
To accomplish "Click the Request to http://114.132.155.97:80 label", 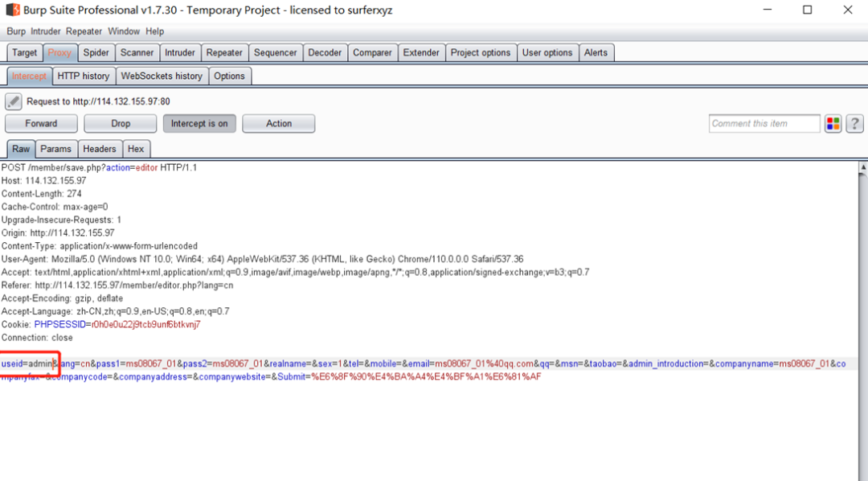I will pos(98,101).
